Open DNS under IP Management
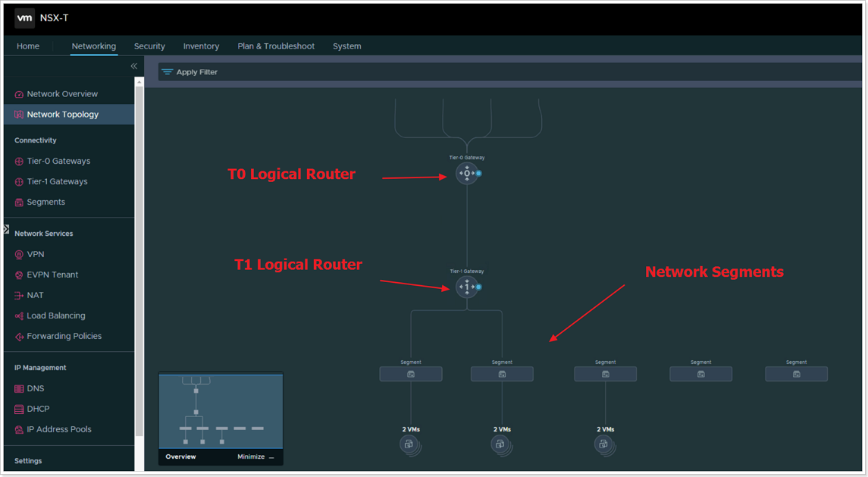The image size is (868, 477). point(36,388)
